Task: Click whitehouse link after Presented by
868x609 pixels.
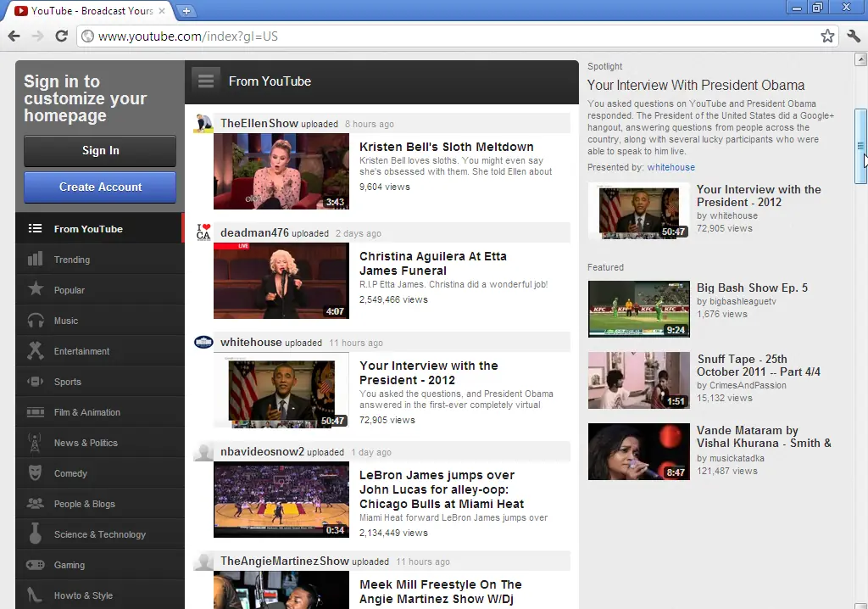Action: click(671, 167)
